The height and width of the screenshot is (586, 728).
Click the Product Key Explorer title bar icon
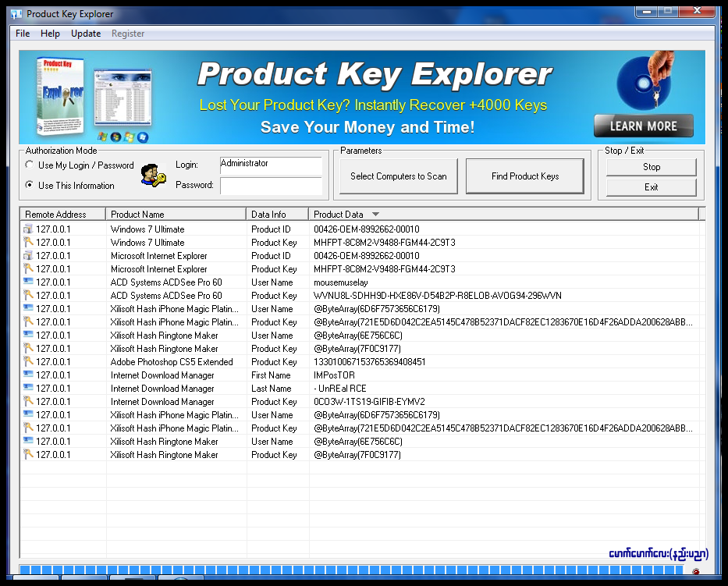[x=16, y=14]
